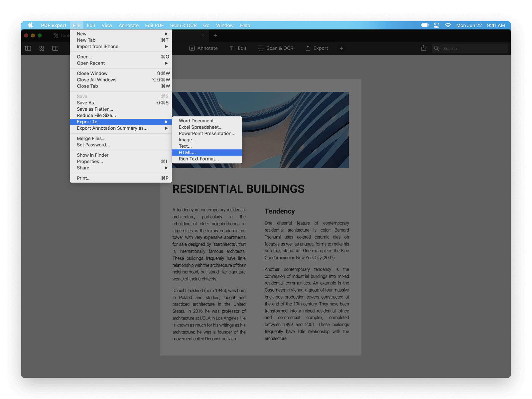
Task: Open the page thumbnails grid view
Action: click(42, 48)
